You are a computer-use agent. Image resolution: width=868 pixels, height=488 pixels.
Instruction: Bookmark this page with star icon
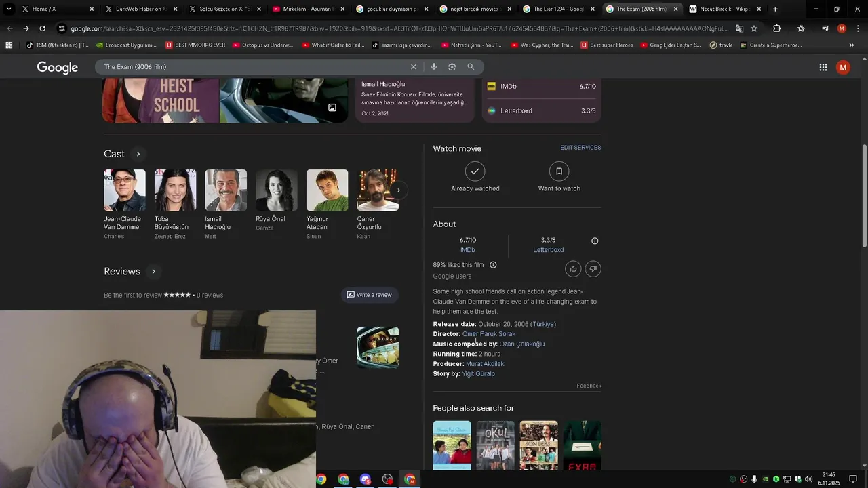(753, 28)
